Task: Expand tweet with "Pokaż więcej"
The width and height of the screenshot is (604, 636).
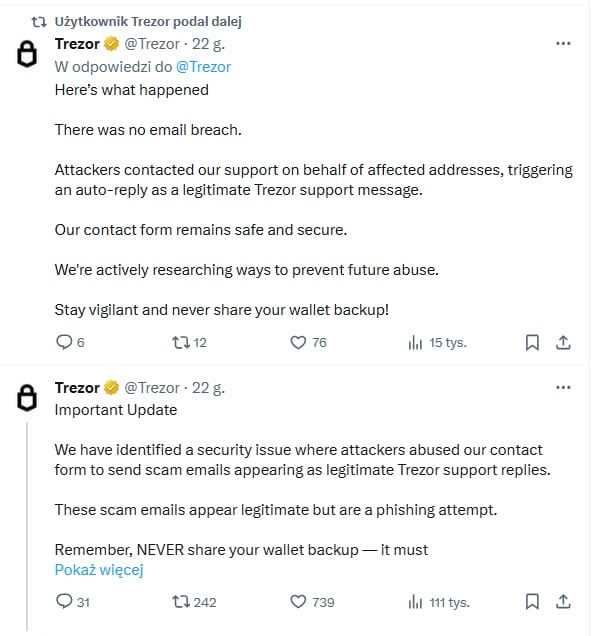Action: (x=99, y=570)
